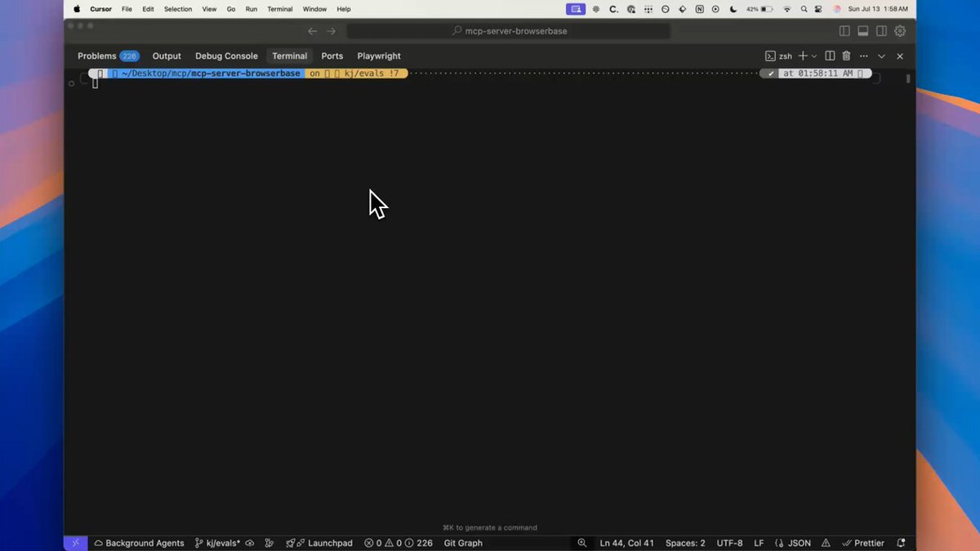Open the Selection menu
Screen dimensions: 980x551
tap(178, 9)
